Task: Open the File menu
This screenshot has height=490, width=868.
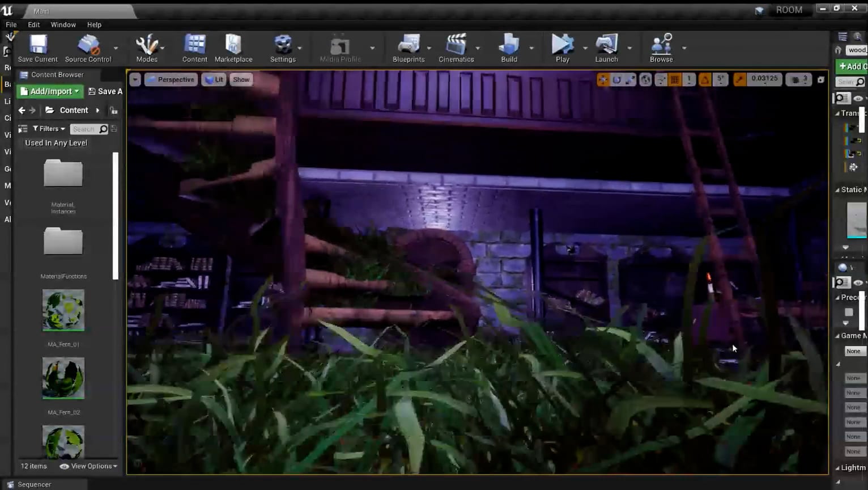Action: coord(11,24)
